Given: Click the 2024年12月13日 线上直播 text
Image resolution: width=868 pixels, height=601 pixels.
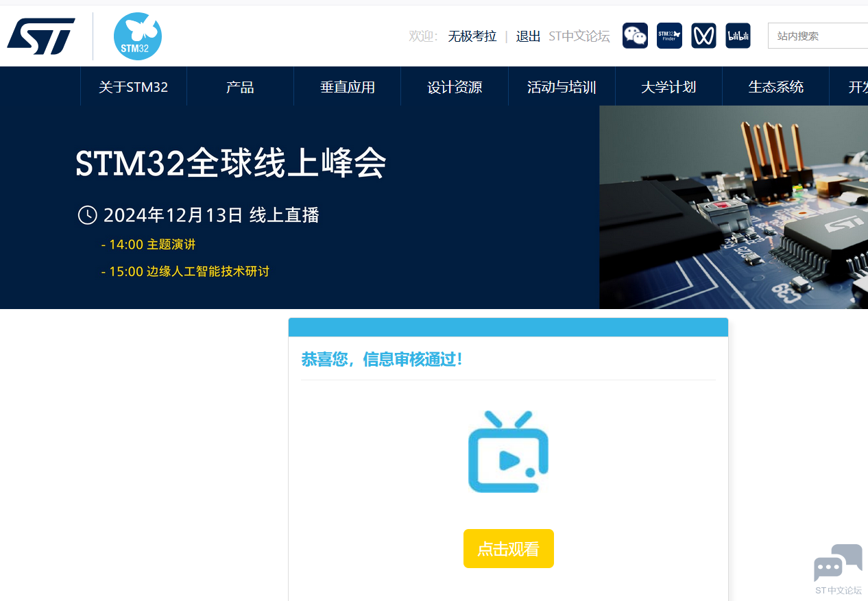Looking at the screenshot, I should (211, 215).
